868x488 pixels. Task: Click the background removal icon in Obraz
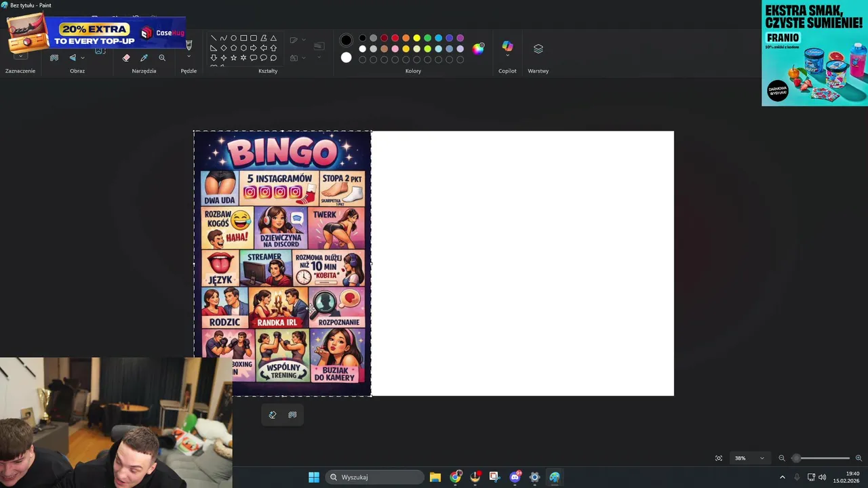pyautogui.click(x=54, y=58)
